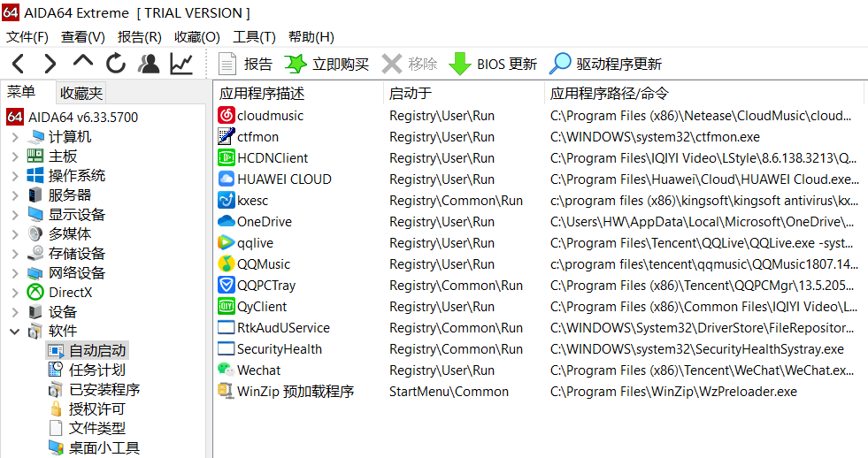Screen dimensions: 868x458
Task: Go up one level with Up arrow
Action: 83,63
